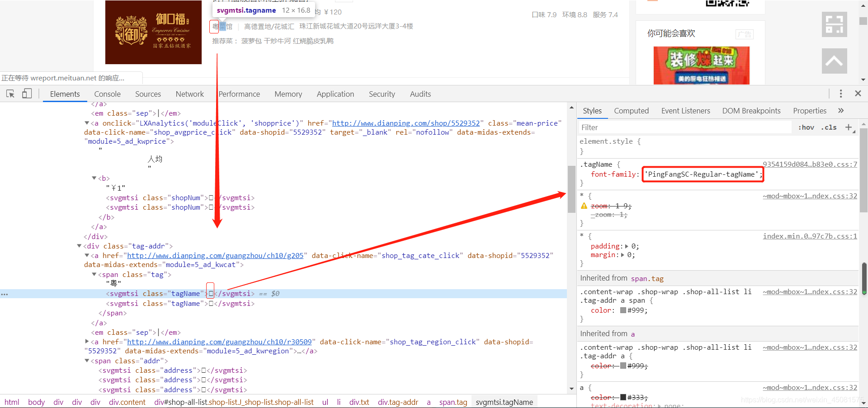Image resolution: width=868 pixels, height=408 pixels.
Task: Open the Console tab
Action: tap(108, 94)
